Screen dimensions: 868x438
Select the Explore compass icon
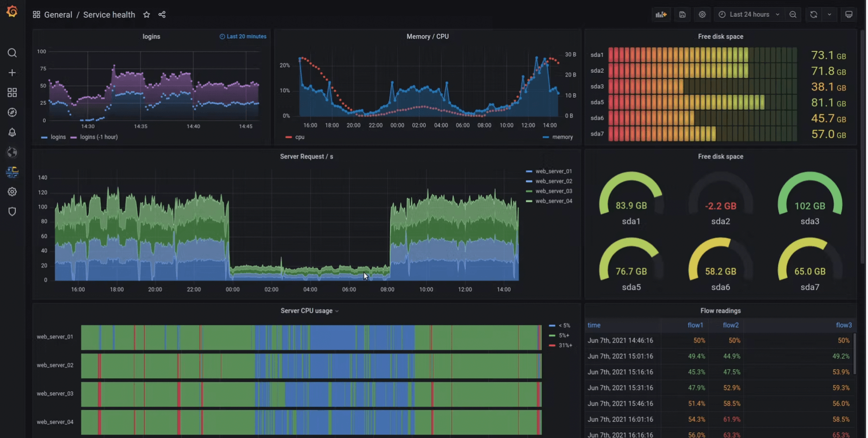12,112
